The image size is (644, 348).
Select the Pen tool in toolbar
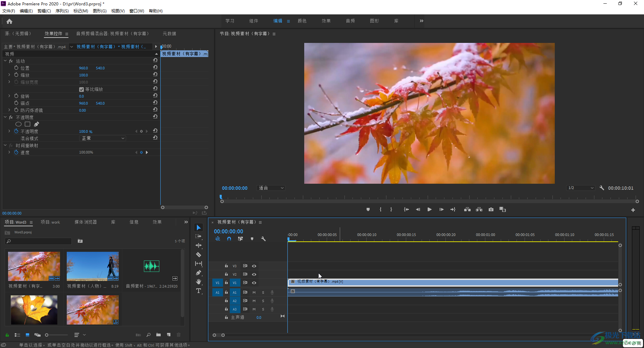pyautogui.click(x=199, y=273)
